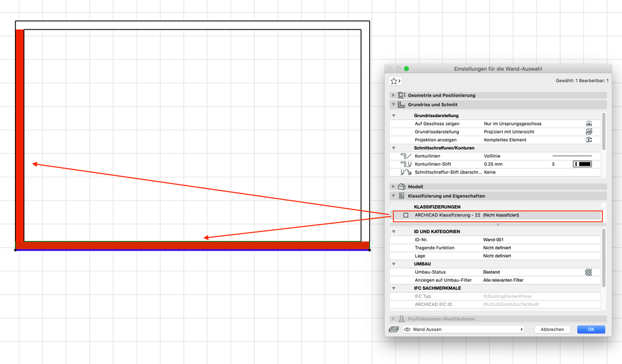Click the Keine value for Schnittschraffur-Stift
Viewport: 622px width, 364px height.
tap(489, 172)
